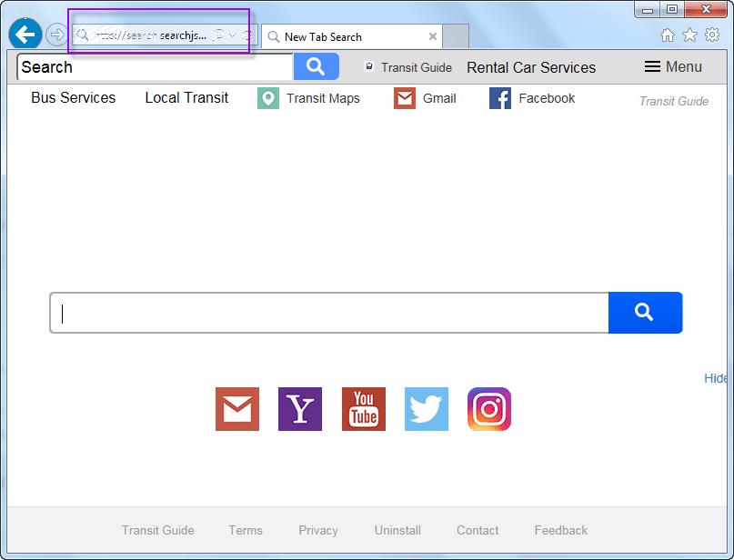This screenshot has width=734, height=560.
Task: Open the Terms footer link
Action: click(246, 530)
